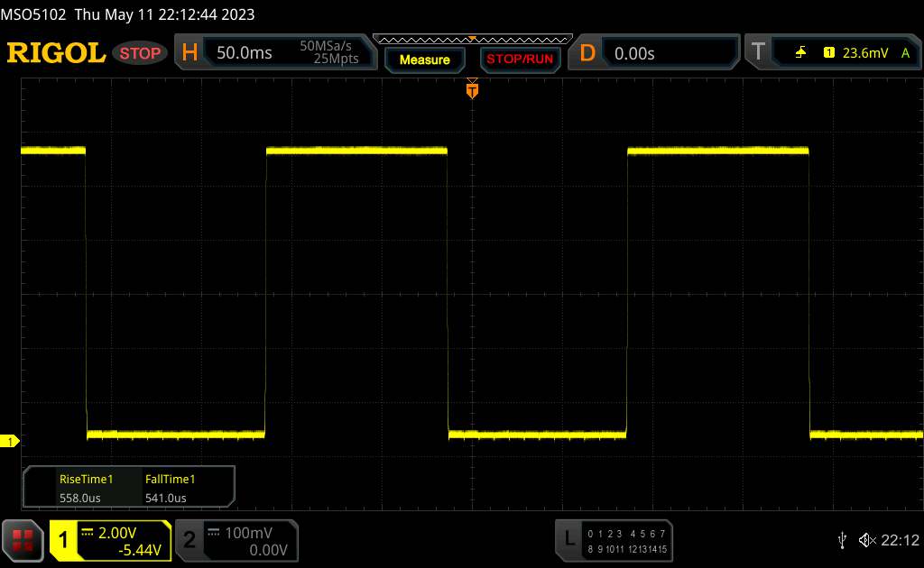
Task: Click the waveform memory position bar
Action: [x=472, y=40]
